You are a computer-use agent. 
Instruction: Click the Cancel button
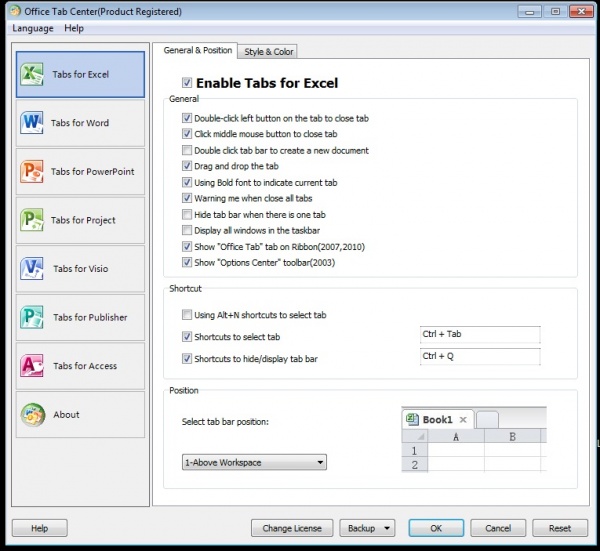click(498, 528)
